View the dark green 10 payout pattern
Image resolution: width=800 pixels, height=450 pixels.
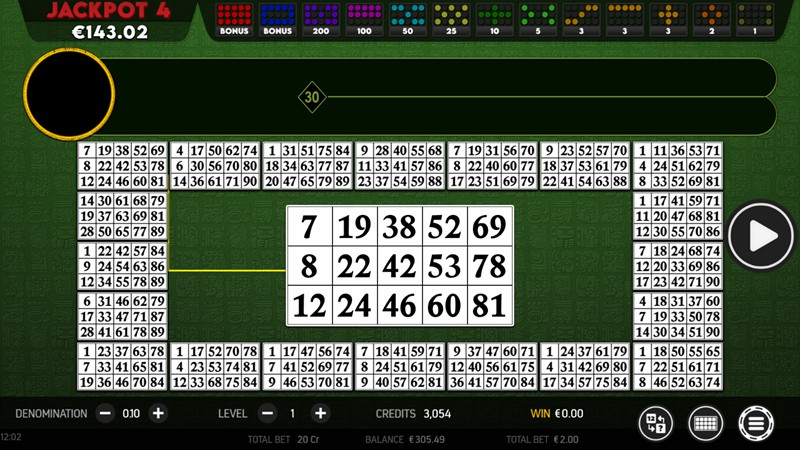pos(494,20)
